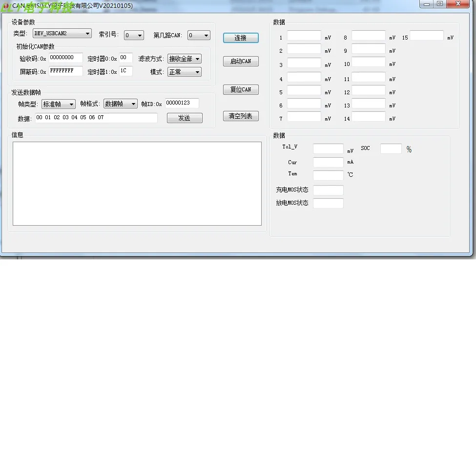Select cell 5 voltage field
The width and height of the screenshot is (476, 464).
tap(304, 90)
